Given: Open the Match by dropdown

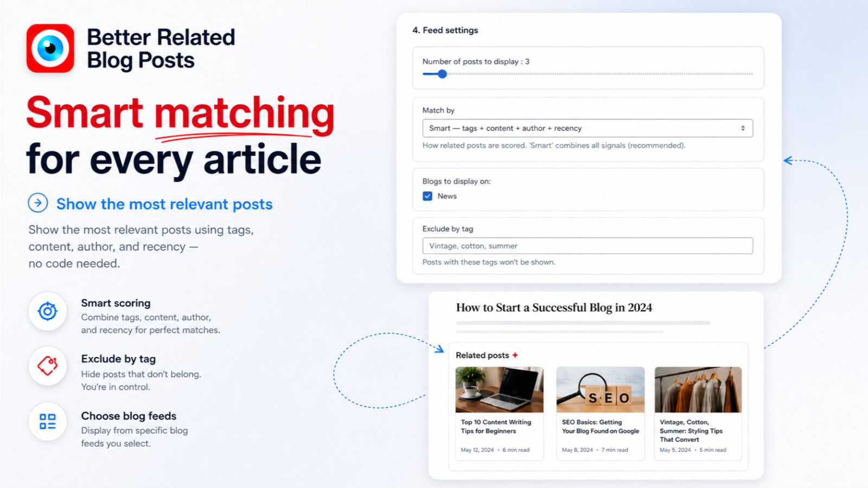Looking at the screenshot, I should [588, 129].
